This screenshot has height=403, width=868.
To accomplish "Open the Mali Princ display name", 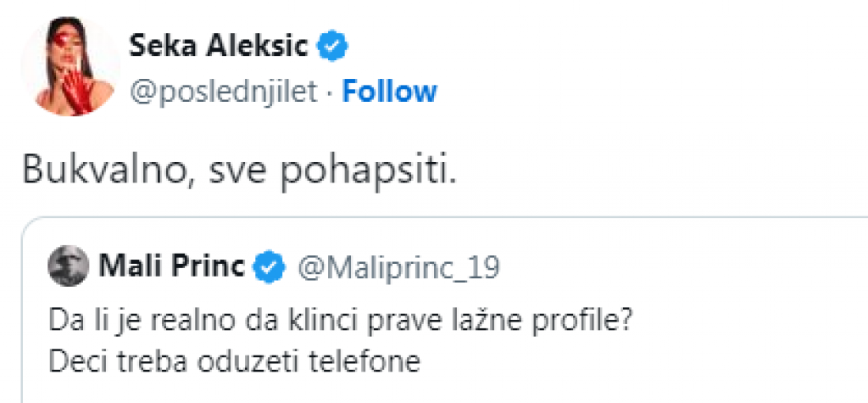I will tap(172, 267).
